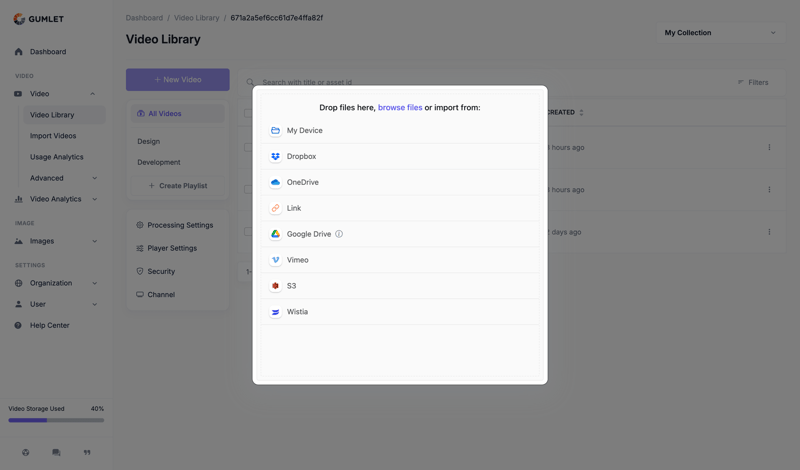The width and height of the screenshot is (800, 470).
Task: Open the Filters button
Action: (753, 83)
